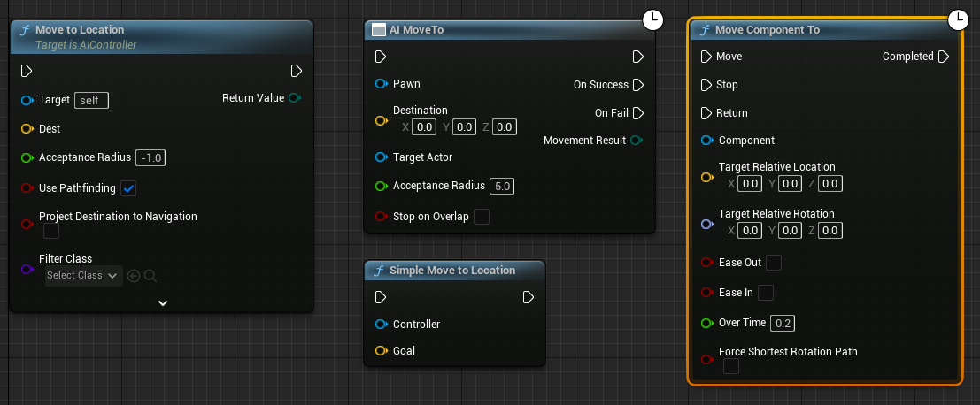Click top-right output execution pin on AI MoveTo
Image resolution: width=980 pixels, height=405 pixels.
tap(638, 57)
